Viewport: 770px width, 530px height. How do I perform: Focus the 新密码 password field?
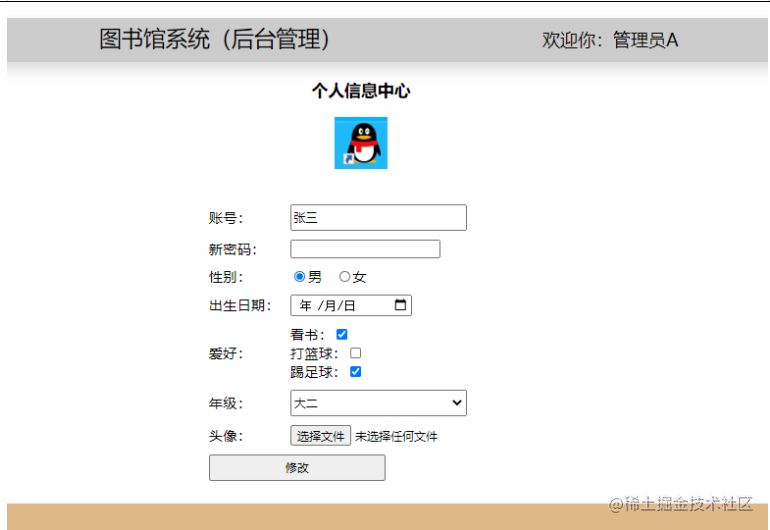coord(365,249)
